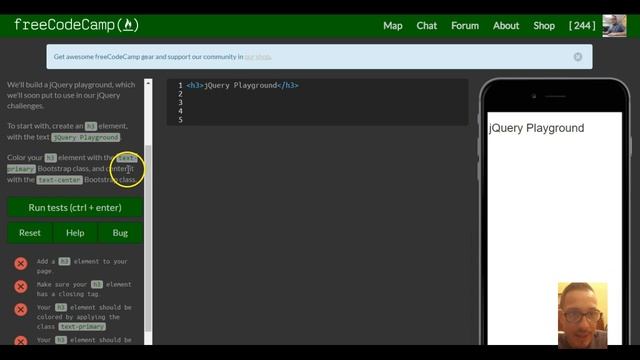Screen dimensions: 640x360
Task: View the [ 244 ] points profile link
Action: [582, 26]
